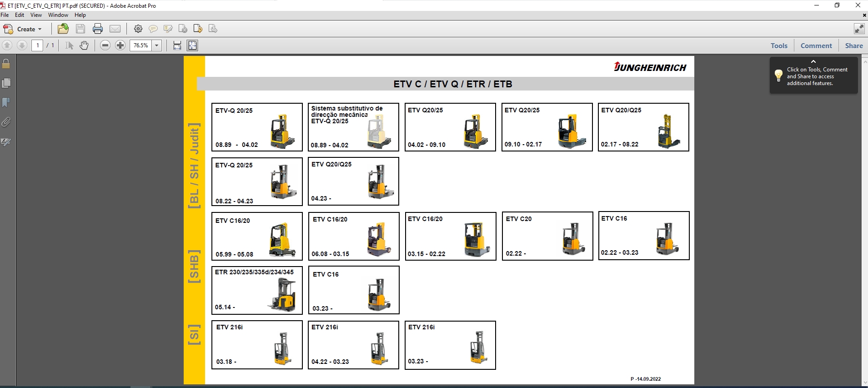The width and height of the screenshot is (868, 388).
Task: Open the ETV 216i 03.23 - card
Action: pos(450,345)
